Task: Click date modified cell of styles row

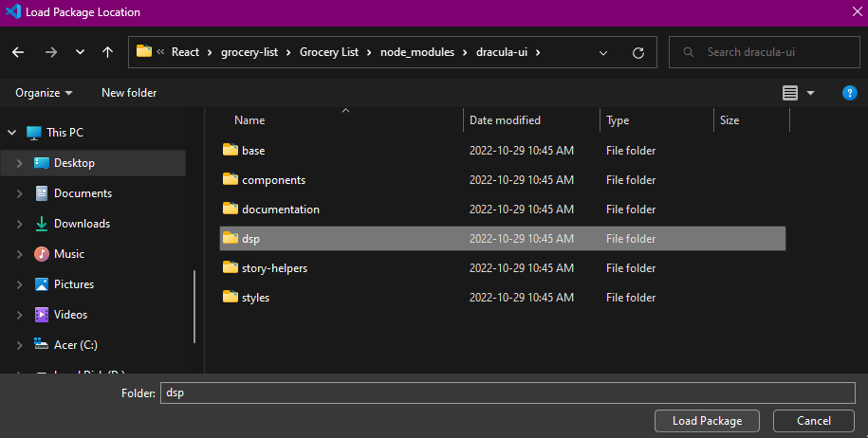Action: (x=522, y=297)
